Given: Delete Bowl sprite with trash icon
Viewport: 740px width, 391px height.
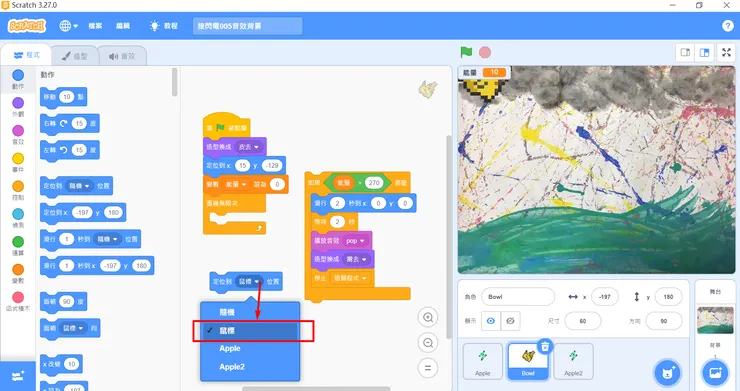Looking at the screenshot, I should (x=545, y=346).
